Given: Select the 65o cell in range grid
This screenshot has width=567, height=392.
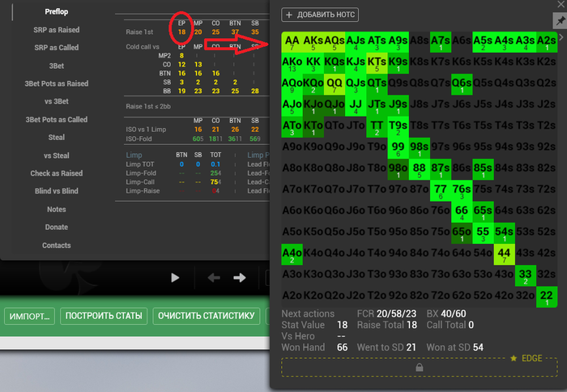Looking at the screenshot, I should [462, 233].
